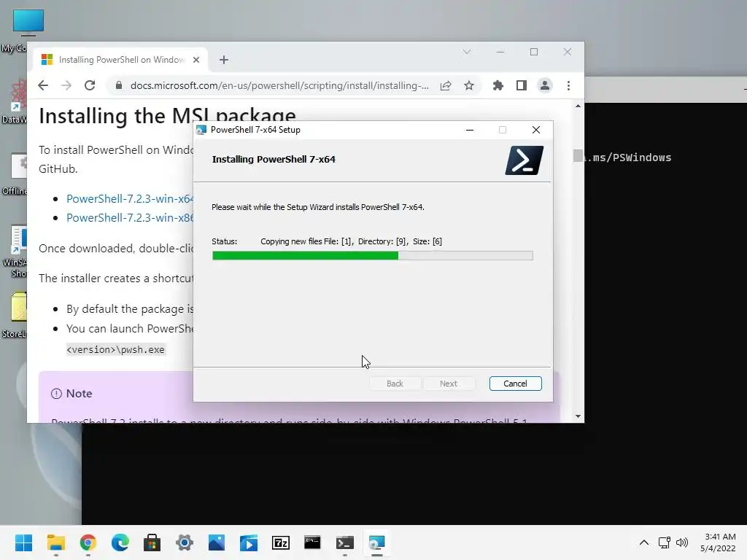
Task: Open the media player taskbar icon
Action: pos(248,542)
